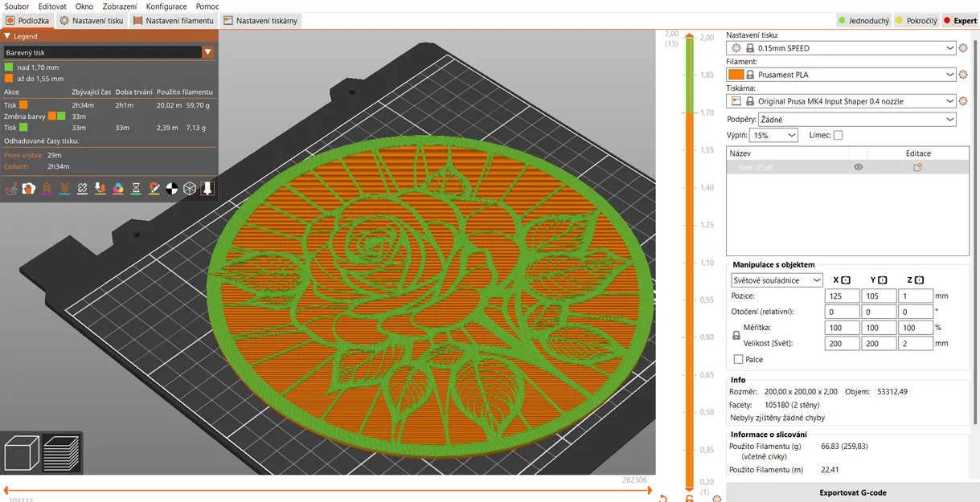Toggle travel moves visibility in the preview toolbar
Image resolution: width=980 pixels, height=502 pixels.
point(11,188)
